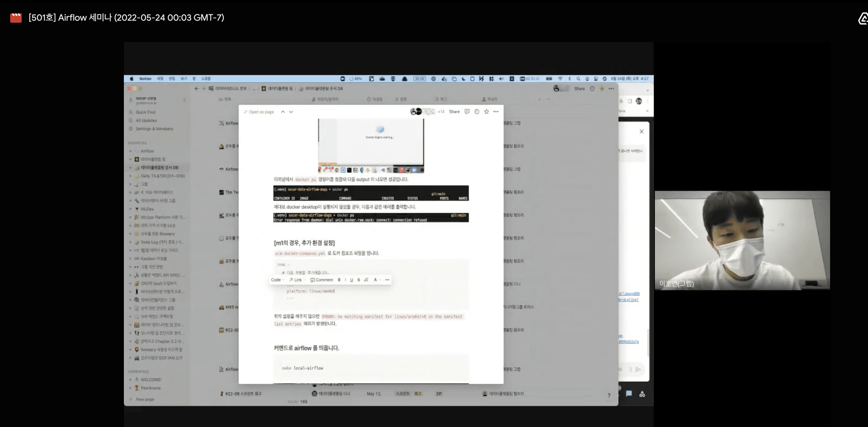
Task: Open the Notion menu in the menu bar
Action: [x=145, y=79]
